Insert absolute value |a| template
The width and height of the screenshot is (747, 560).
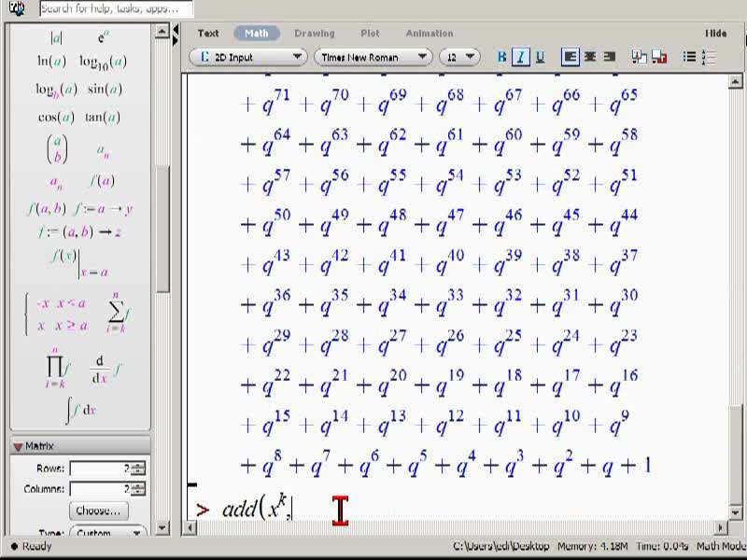pos(56,37)
